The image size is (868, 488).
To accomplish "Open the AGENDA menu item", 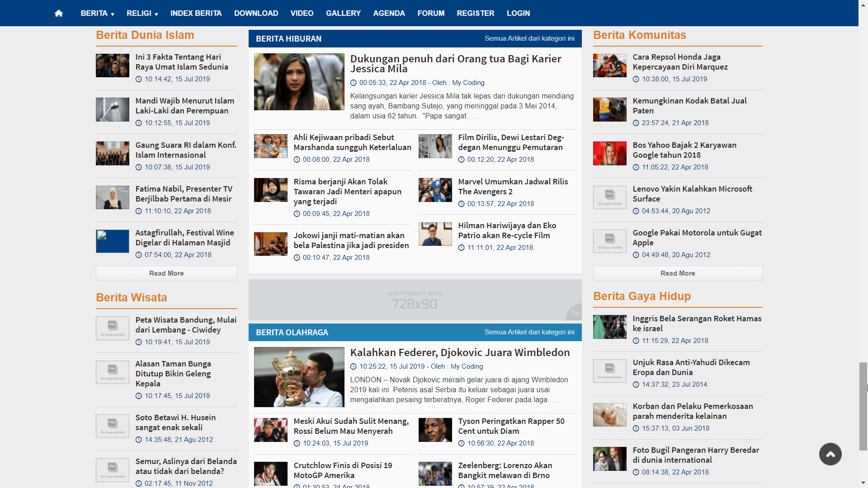I will tap(389, 13).
